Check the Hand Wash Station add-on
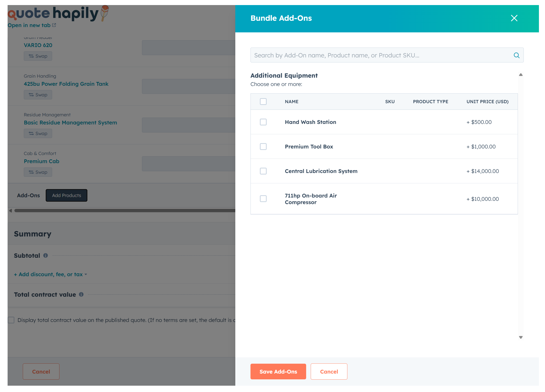 pos(263,122)
